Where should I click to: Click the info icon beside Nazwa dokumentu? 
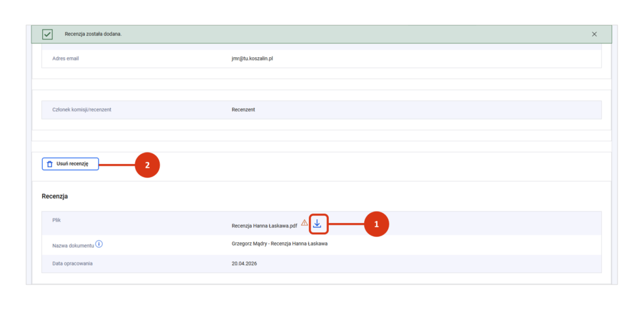[x=99, y=244]
